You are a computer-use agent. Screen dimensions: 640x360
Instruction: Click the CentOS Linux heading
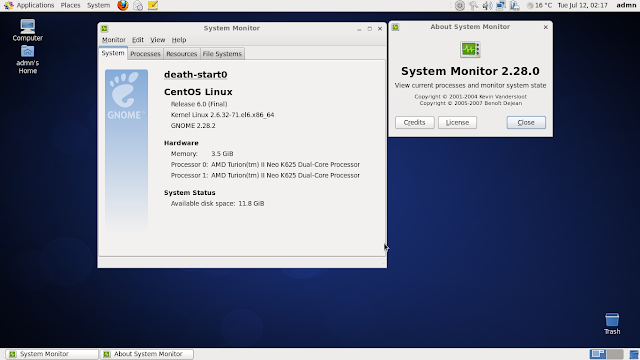pyautogui.click(x=198, y=92)
